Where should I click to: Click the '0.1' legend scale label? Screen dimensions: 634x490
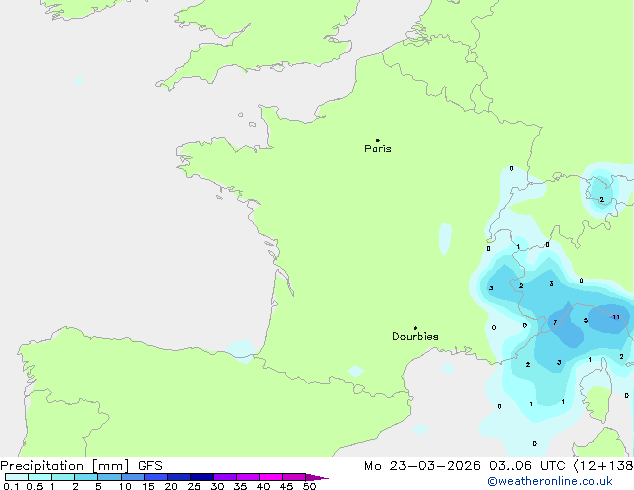(11, 486)
